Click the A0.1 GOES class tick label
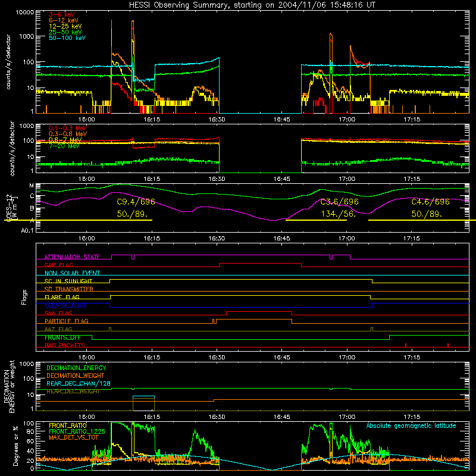Image resolution: width=476 pixels, height=476 pixels. pos(27,231)
